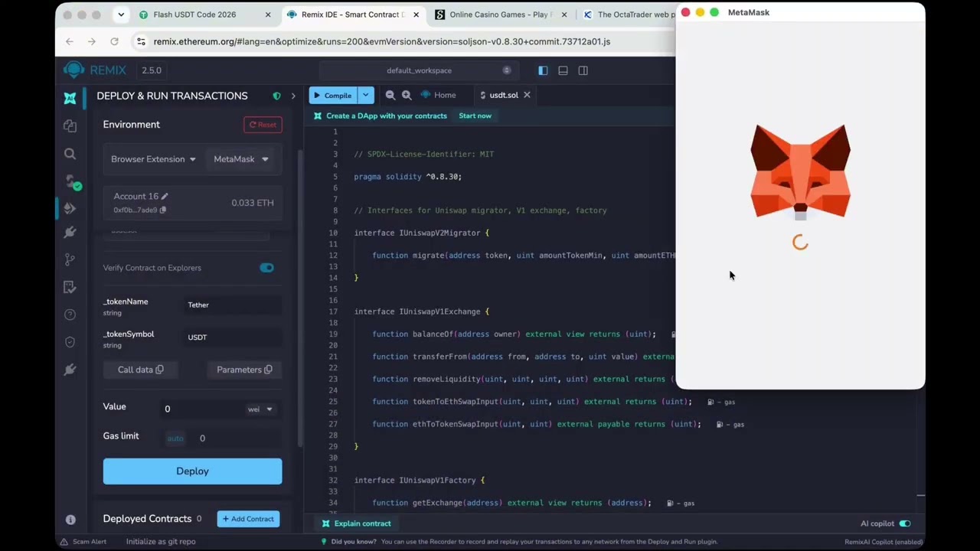Select the Remix IDE browser tab

[354, 15]
